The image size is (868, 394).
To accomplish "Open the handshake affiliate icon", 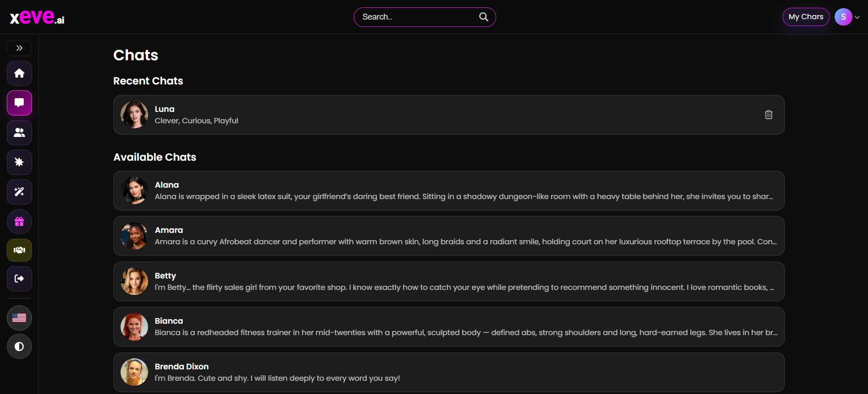I will point(19,250).
